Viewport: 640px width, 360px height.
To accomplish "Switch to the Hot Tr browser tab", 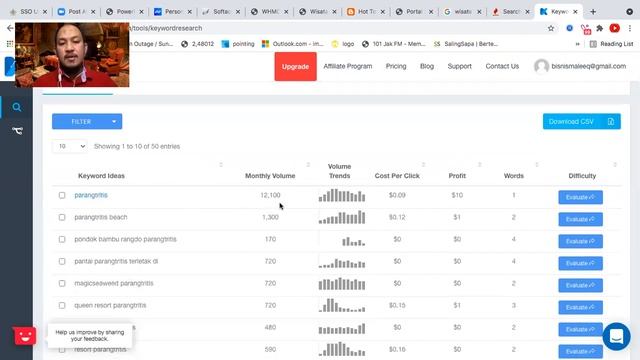I will (366, 12).
